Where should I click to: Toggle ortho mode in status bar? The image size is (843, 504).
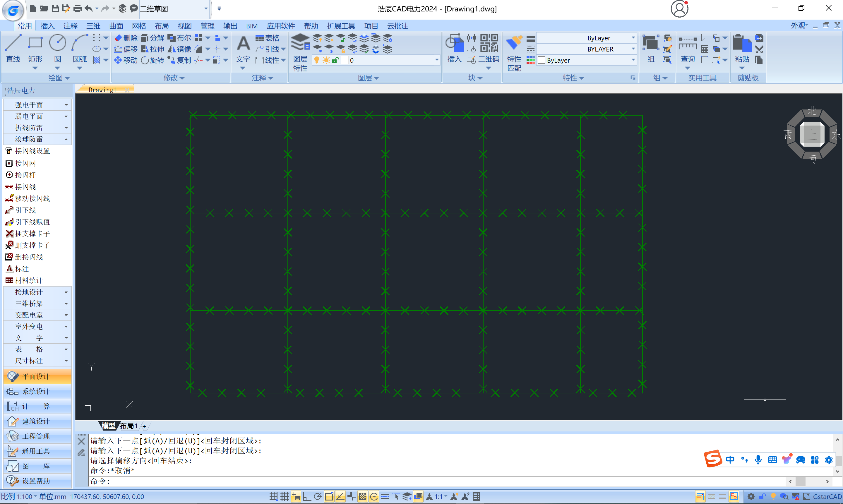[x=307, y=496]
